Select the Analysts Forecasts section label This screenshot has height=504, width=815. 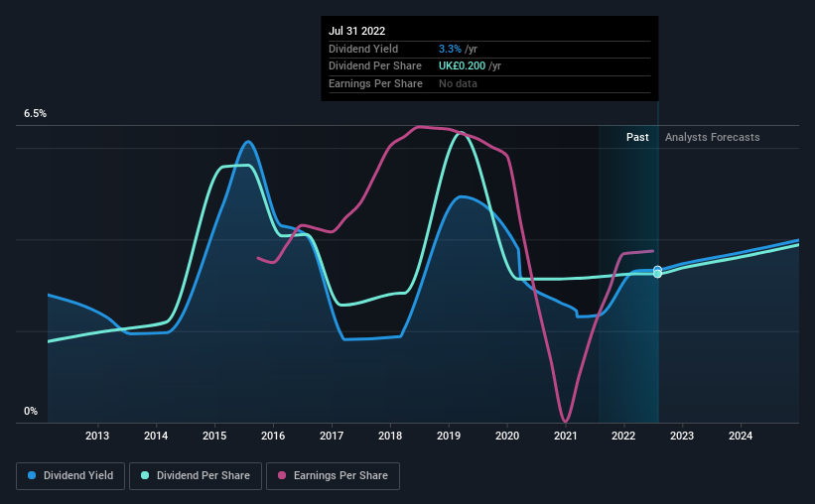712,137
